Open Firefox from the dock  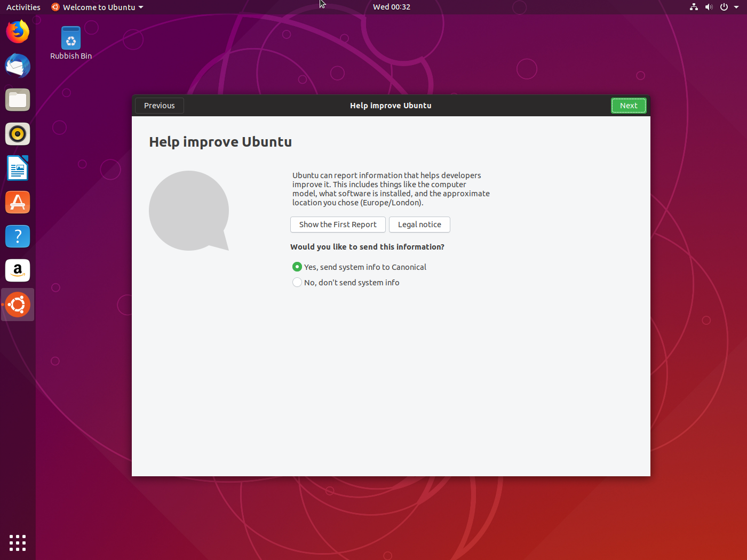point(18,32)
